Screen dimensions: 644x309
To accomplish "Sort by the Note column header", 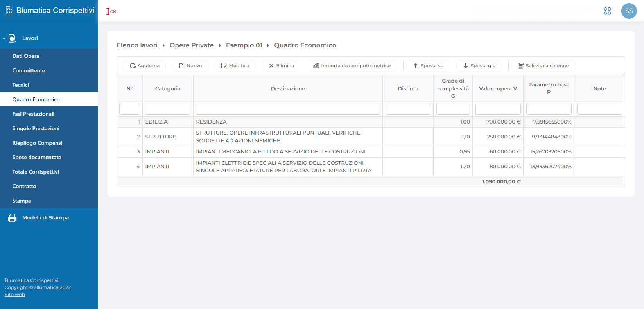I will pos(600,89).
